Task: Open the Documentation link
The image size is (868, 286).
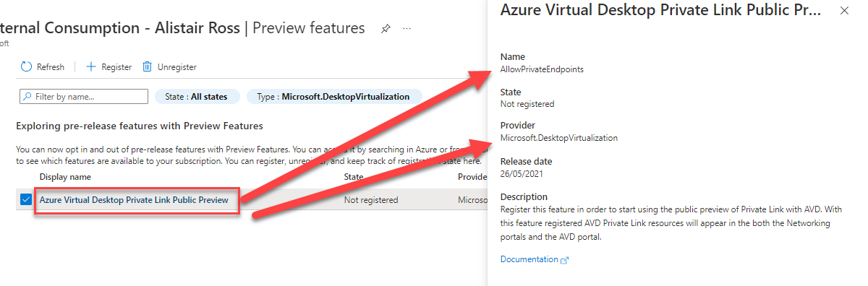Action: (x=529, y=259)
